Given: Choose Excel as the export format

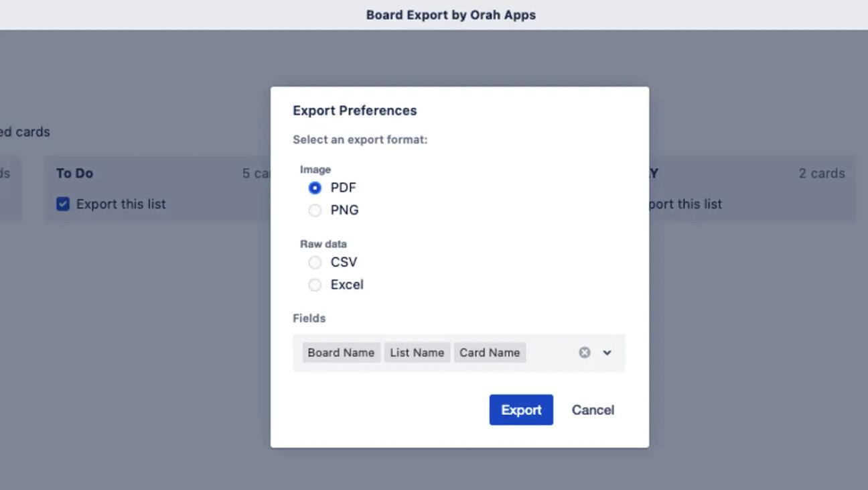Looking at the screenshot, I should (315, 284).
